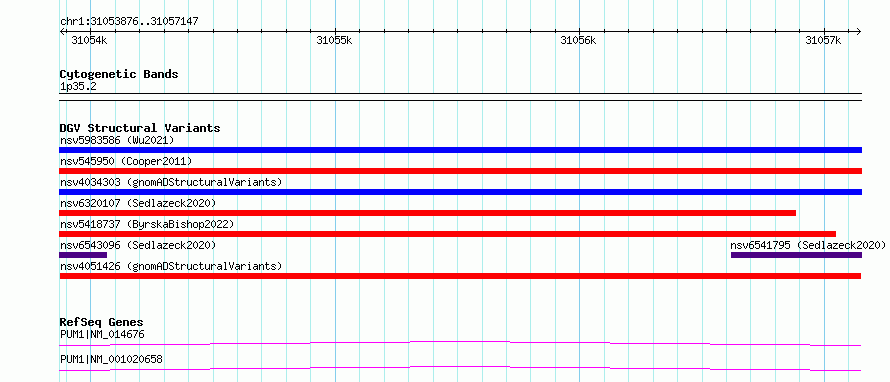Click the chr1:31053876..31057147 region label
This screenshot has height=382, width=890.
[x=129, y=22]
